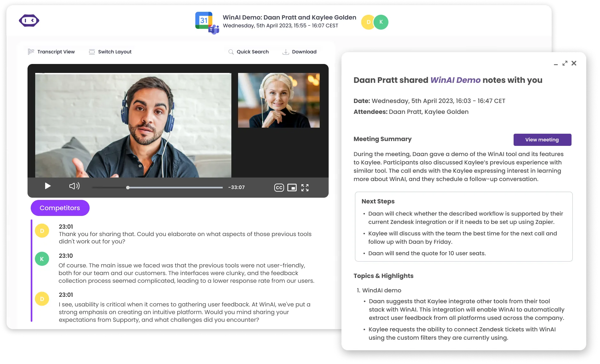
Task: Expand the shared notes panel
Action: click(565, 63)
